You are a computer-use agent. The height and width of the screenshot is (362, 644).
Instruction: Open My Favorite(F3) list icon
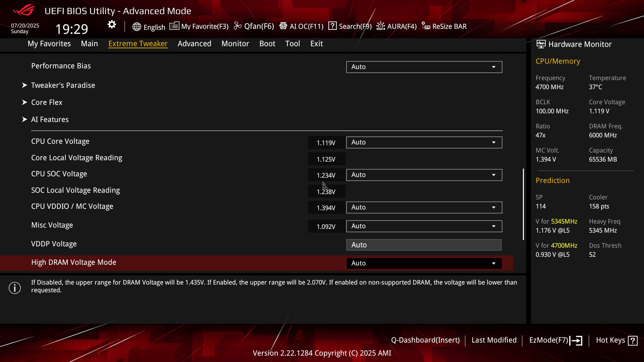coord(174,26)
